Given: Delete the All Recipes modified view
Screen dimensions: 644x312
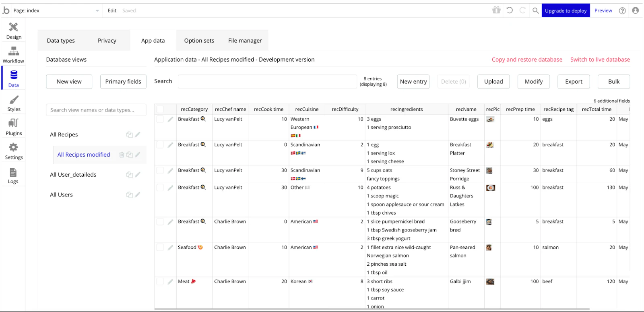Looking at the screenshot, I should [122, 155].
